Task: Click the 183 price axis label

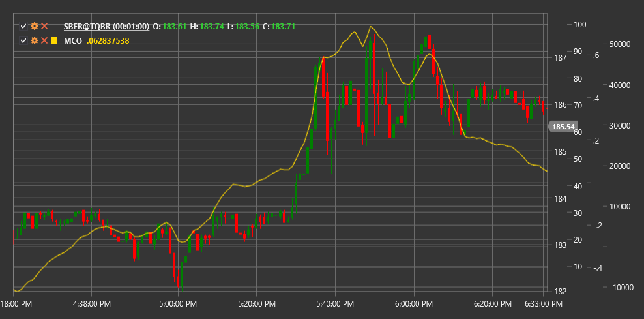Action: [x=559, y=245]
